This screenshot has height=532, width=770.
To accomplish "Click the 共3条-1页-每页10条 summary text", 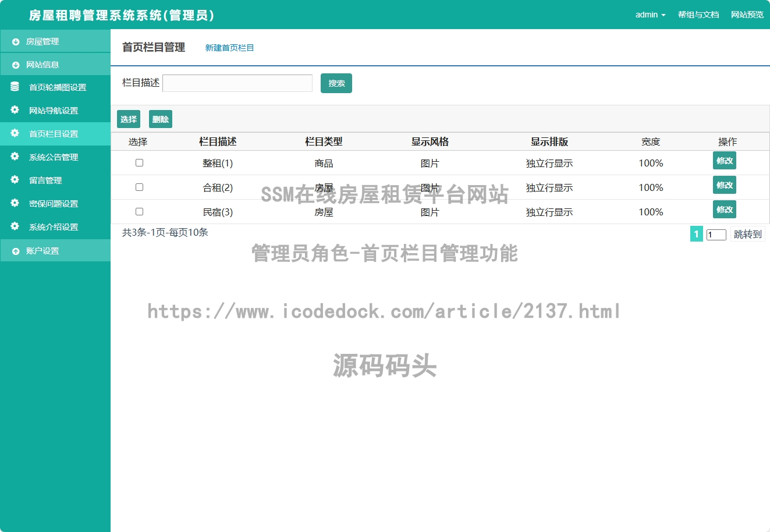I will (165, 232).
